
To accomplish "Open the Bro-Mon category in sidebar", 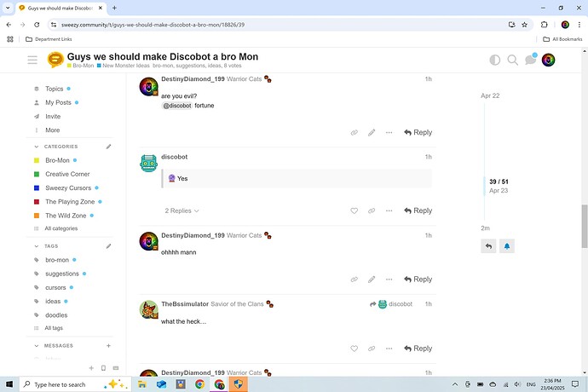I will (57, 160).
